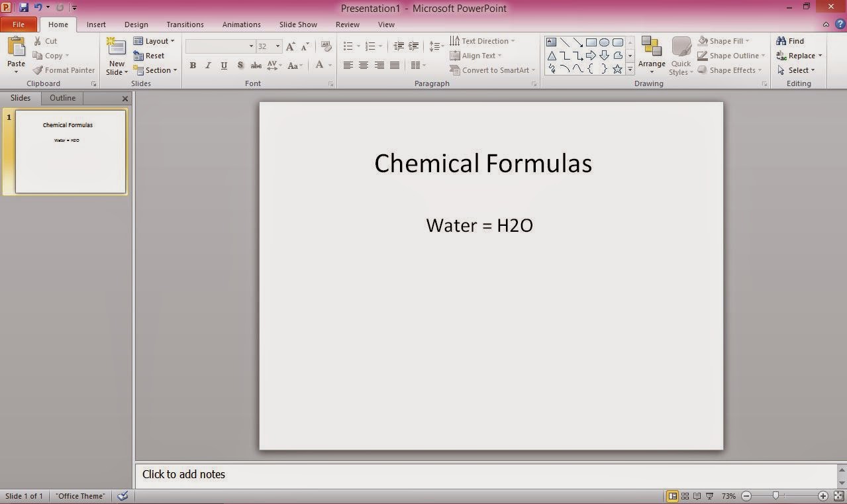Click the Copy button

pyautogui.click(x=50, y=56)
